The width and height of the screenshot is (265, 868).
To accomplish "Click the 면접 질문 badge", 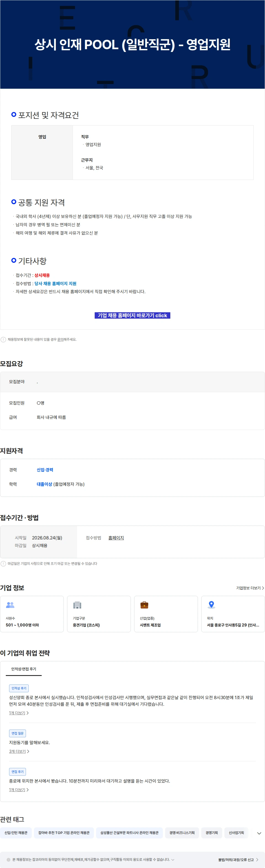I will [17, 733].
